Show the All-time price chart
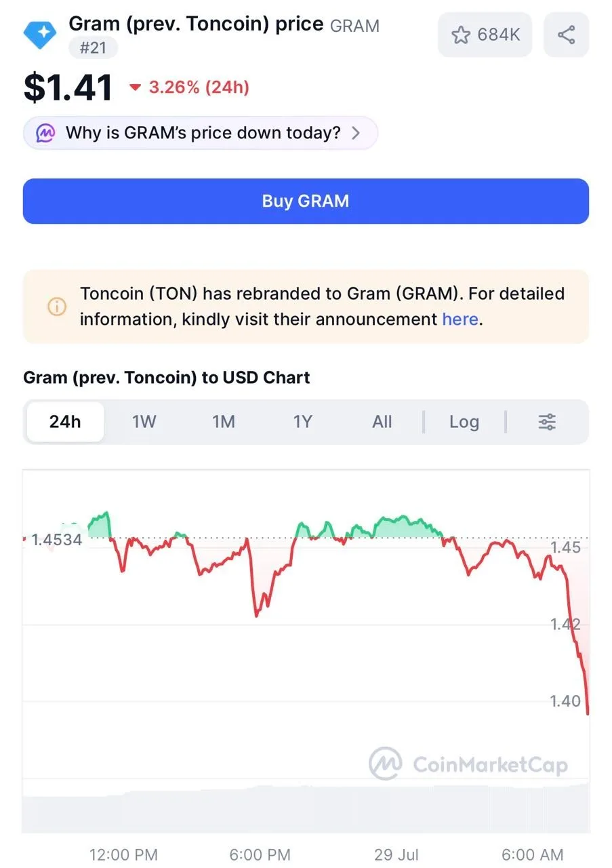The image size is (612, 868). [x=382, y=422]
